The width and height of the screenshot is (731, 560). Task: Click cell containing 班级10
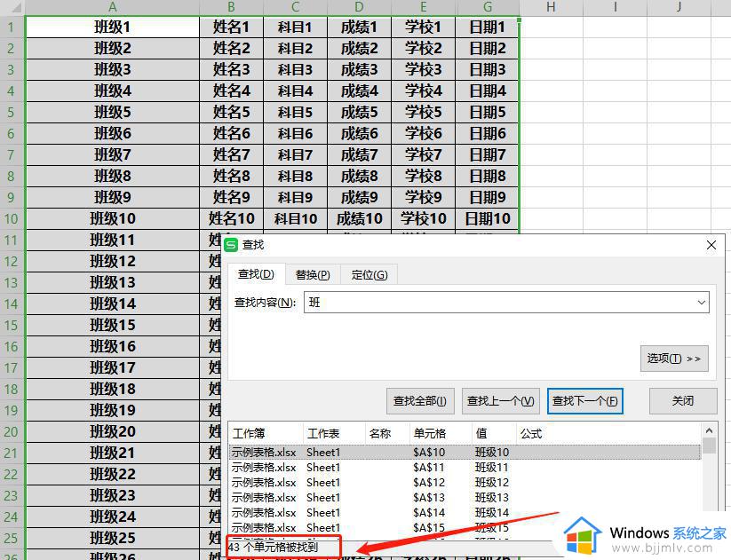tap(112, 218)
